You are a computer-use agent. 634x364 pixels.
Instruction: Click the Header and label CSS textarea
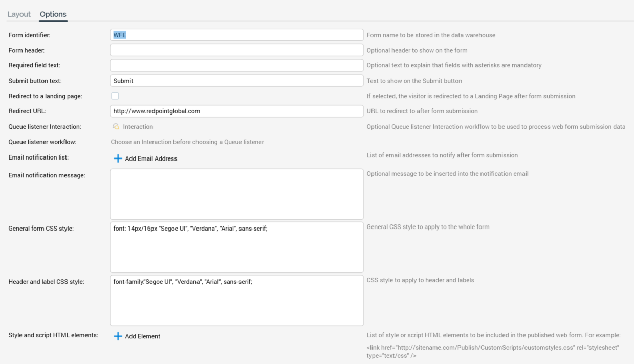[x=236, y=301]
